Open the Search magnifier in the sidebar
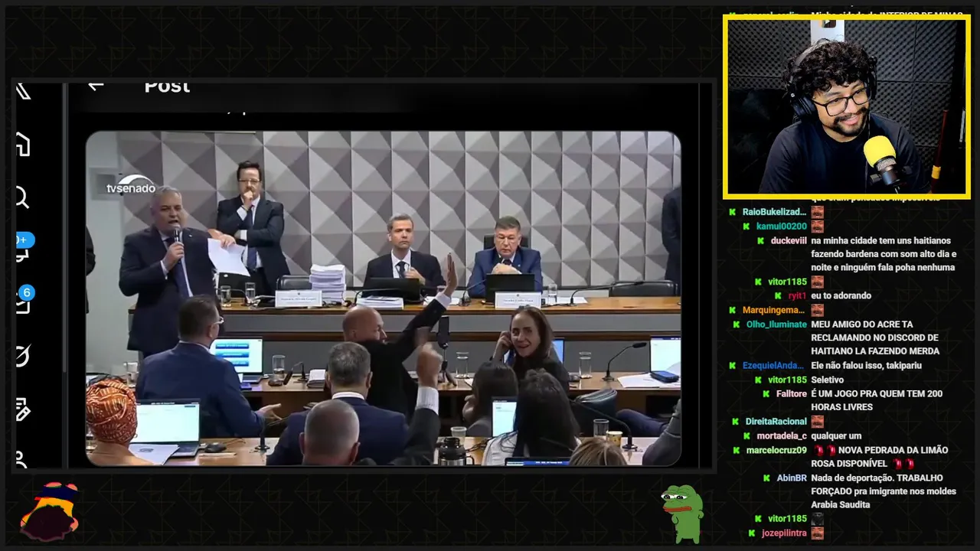Image resolution: width=980 pixels, height=551 pixels. pos(22,197)
